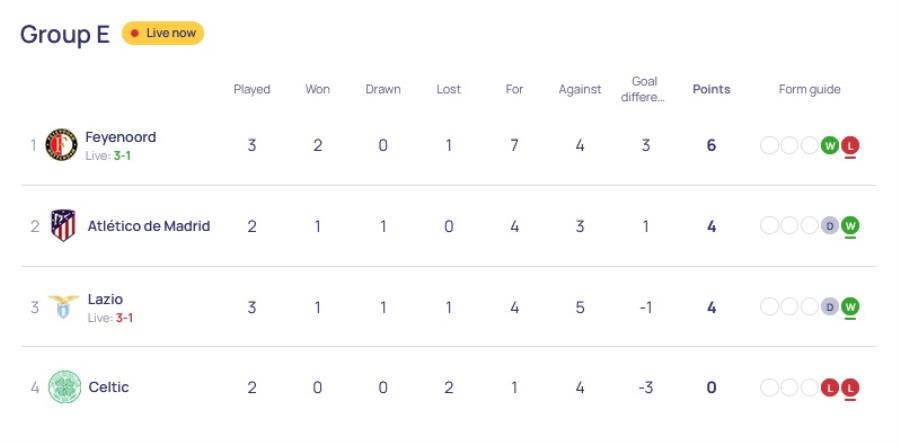Select the Points column header
This screenshot has width=900, height=445.
[x=711, y=90]
